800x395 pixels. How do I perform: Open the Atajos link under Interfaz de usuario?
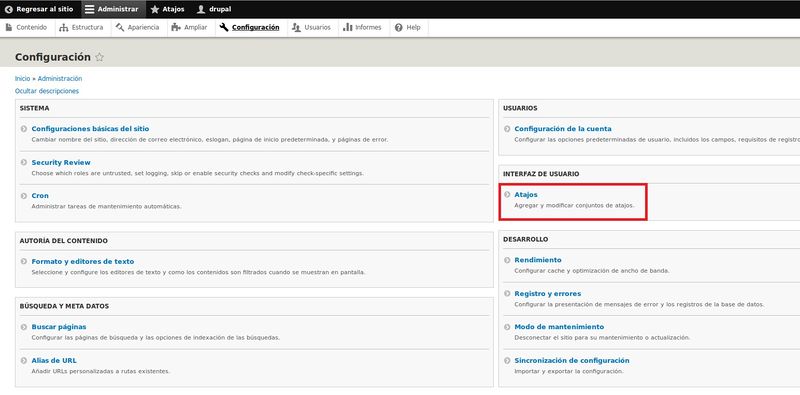(526, 194)
